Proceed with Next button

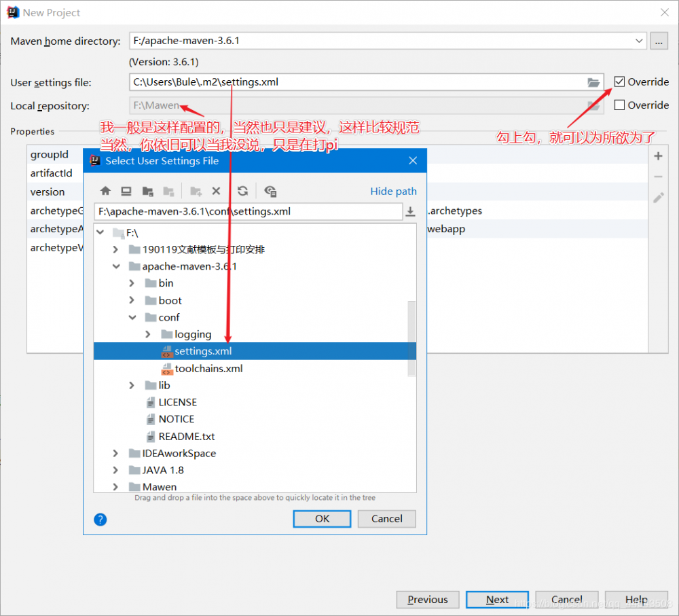coord(497,600)
